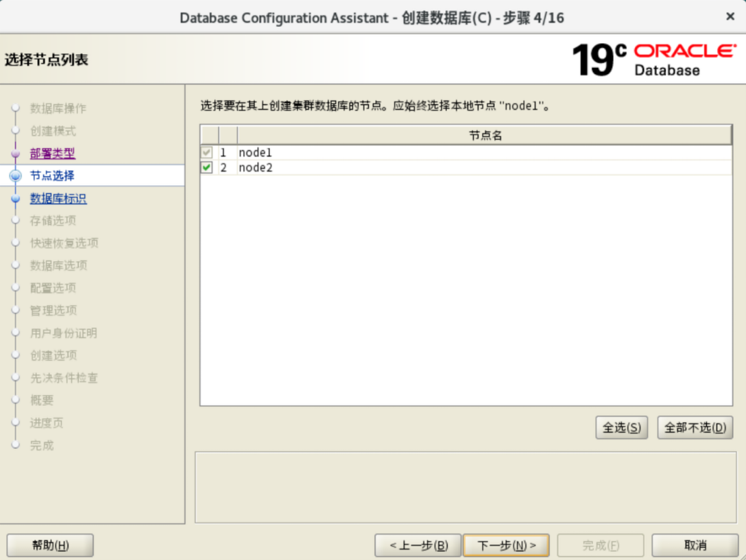Select the 节点选择 step in sidebar

[52, 176]
